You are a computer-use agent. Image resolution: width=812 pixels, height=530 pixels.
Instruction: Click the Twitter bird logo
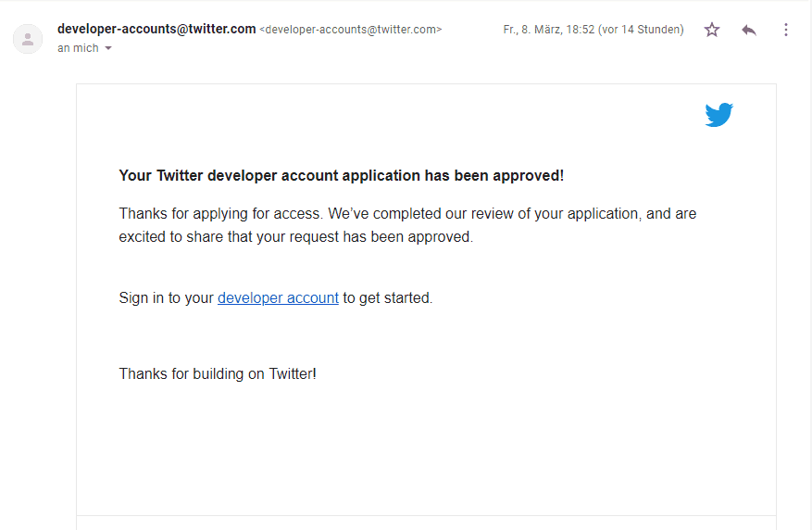pos(718,115)
